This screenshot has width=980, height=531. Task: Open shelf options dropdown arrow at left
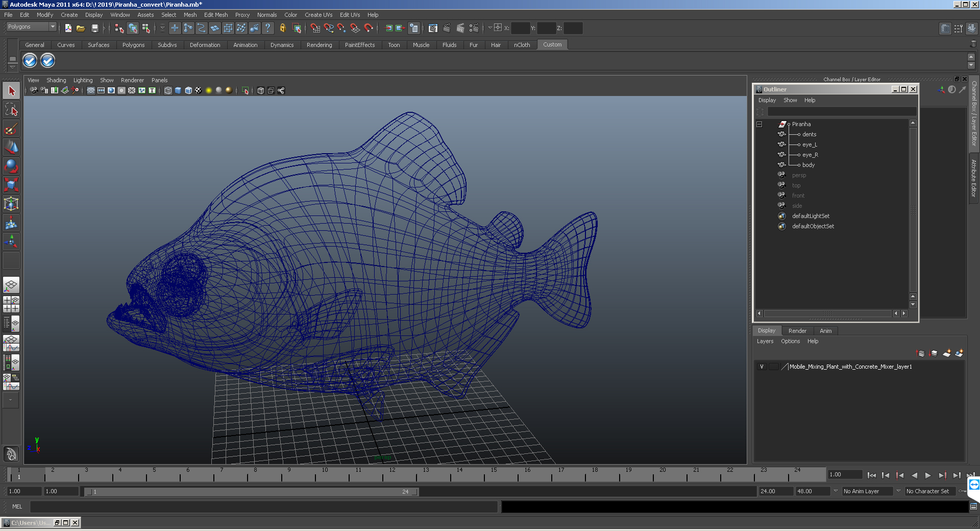coord(13,67)
